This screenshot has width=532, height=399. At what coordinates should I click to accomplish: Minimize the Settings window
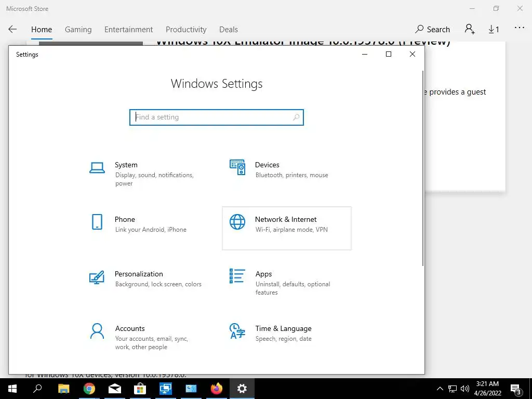pos(365,54)
